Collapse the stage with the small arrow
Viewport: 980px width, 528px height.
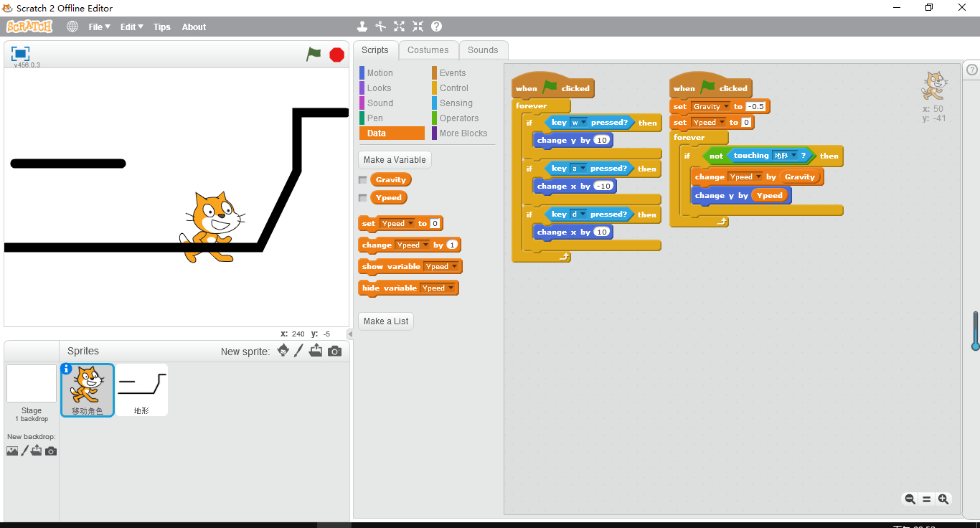[350, 334]
